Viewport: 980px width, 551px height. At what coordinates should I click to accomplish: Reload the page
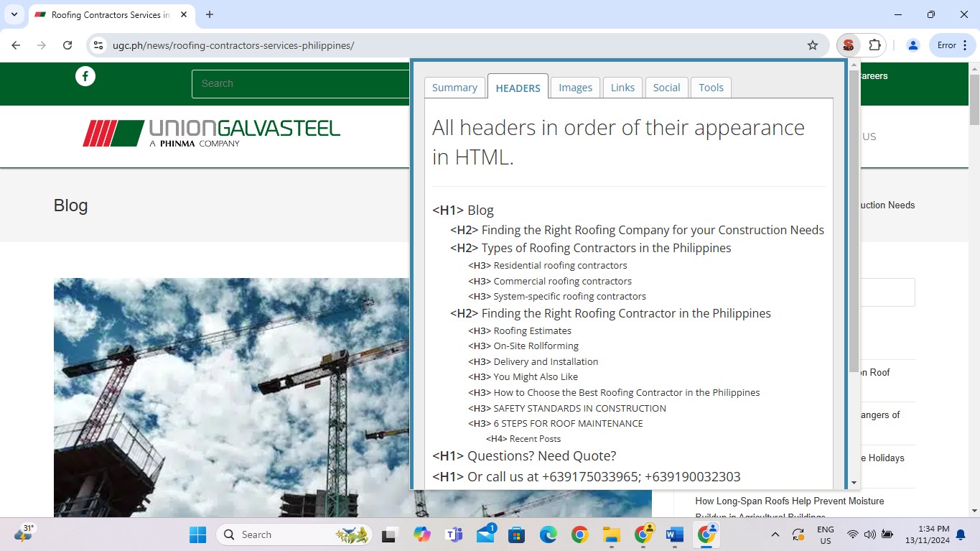[x=67, y=45]
